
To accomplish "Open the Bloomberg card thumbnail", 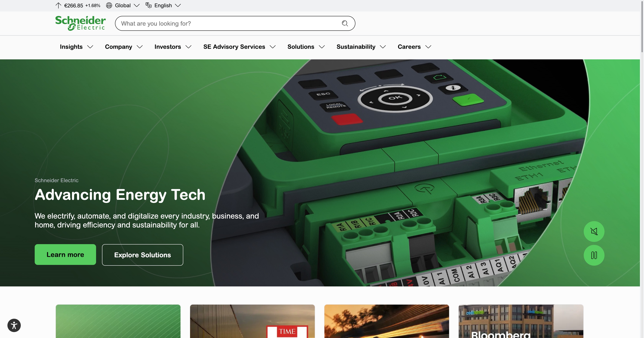I will [521, 321].
